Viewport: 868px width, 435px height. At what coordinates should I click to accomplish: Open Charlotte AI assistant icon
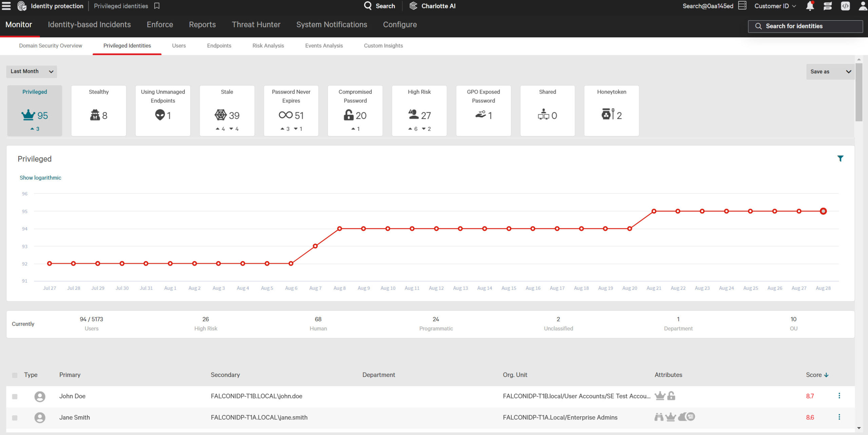coord(413,6)
